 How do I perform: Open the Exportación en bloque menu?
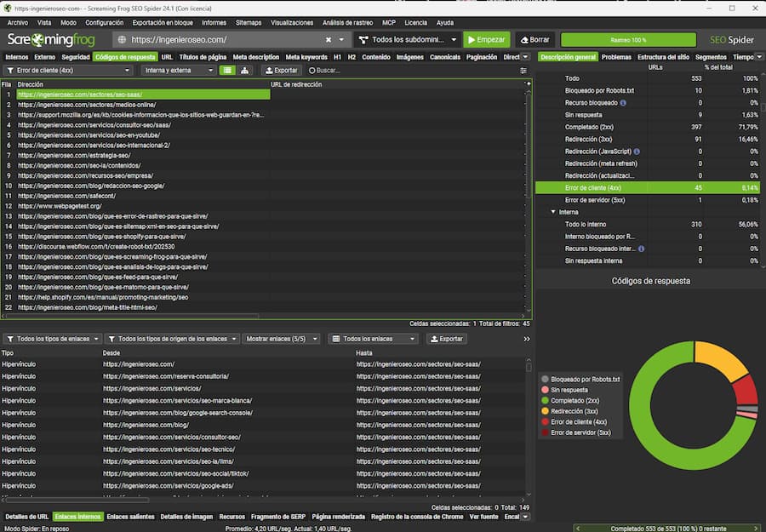[x=163, y=22]
